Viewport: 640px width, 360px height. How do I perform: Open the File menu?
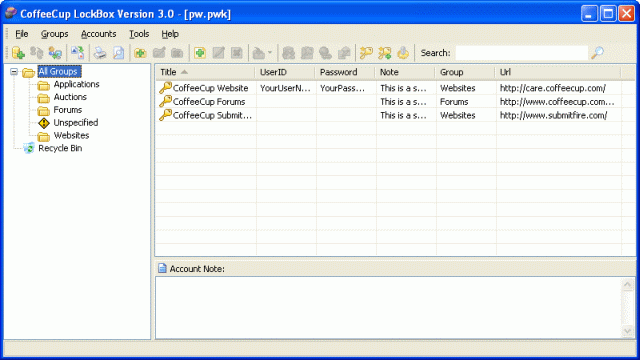22,34
